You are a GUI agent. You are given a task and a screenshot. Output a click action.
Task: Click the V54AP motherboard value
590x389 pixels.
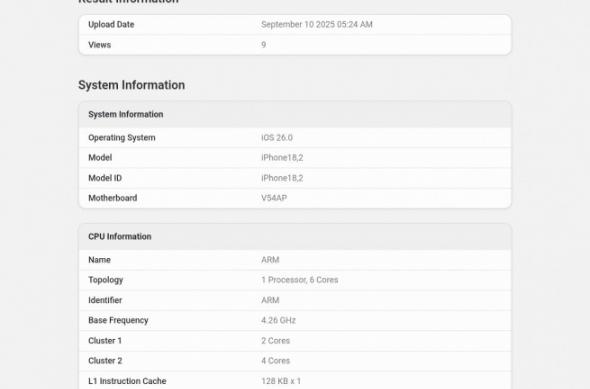coord(274,198)
